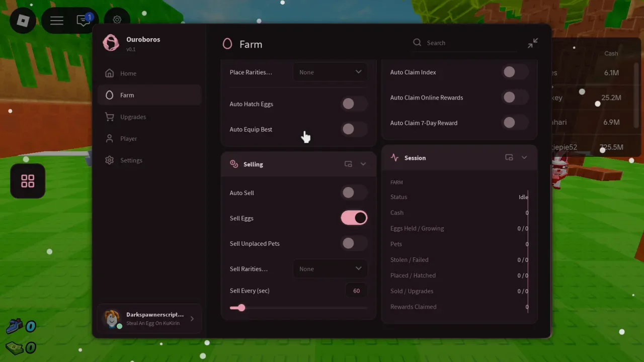Open the Roblox chat bubble icon
The width and height of the screenshot is (644, 362).
coord(84,20)
